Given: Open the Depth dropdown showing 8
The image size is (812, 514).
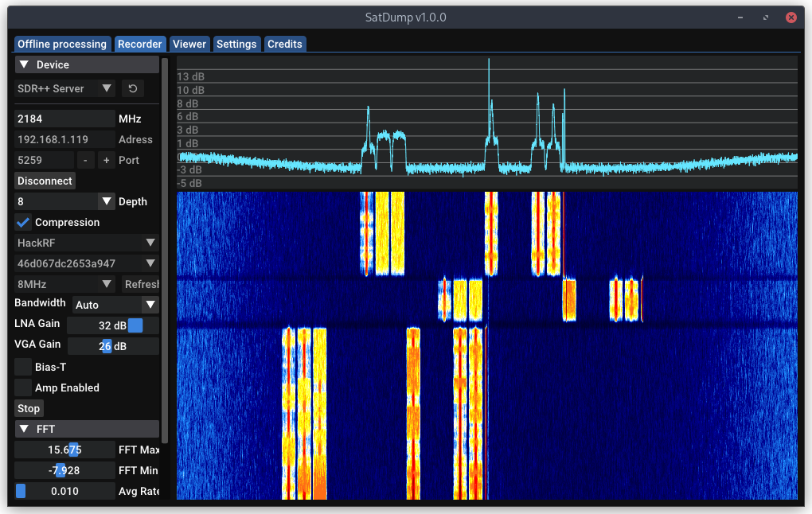Looking at the screenshot, I should (64, 201).
